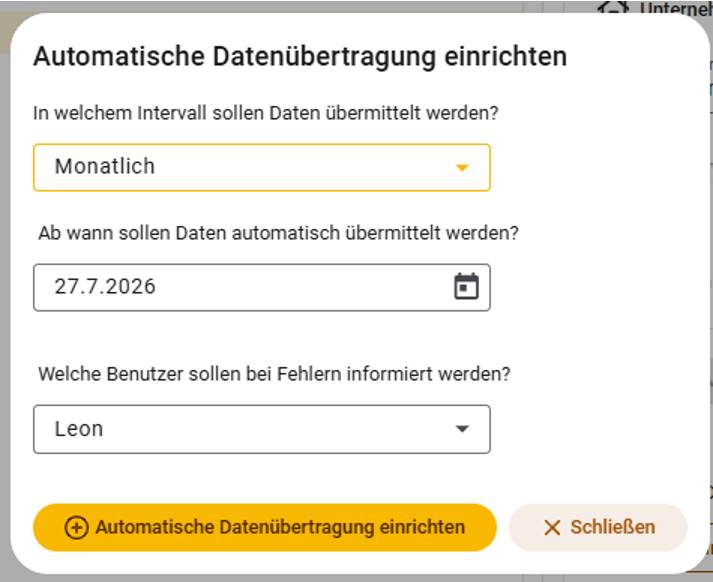Click the label Welche Benutzer sollen bei Fehlern
Image resolution: width=713 pixels, height=582 pixels.
(274, 374)
